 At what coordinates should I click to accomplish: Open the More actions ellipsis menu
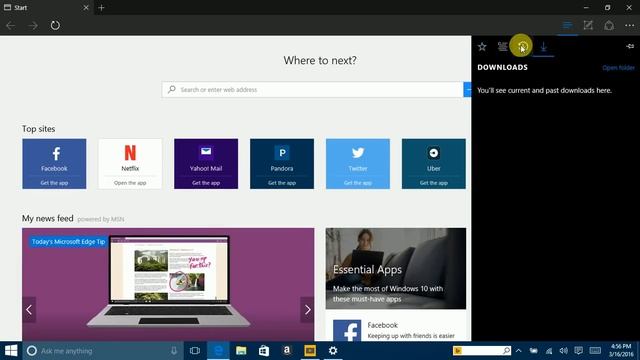(629, 25)
